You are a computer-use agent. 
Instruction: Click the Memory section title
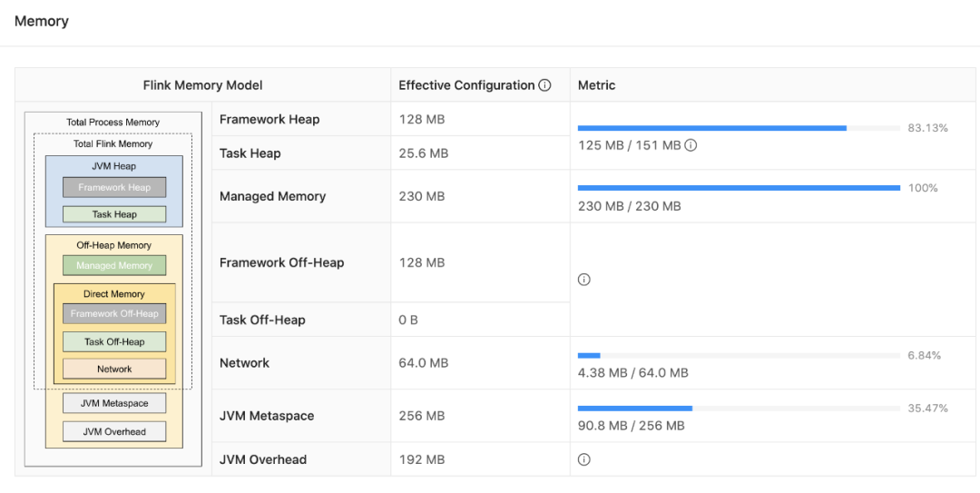(x=41, y=21)
